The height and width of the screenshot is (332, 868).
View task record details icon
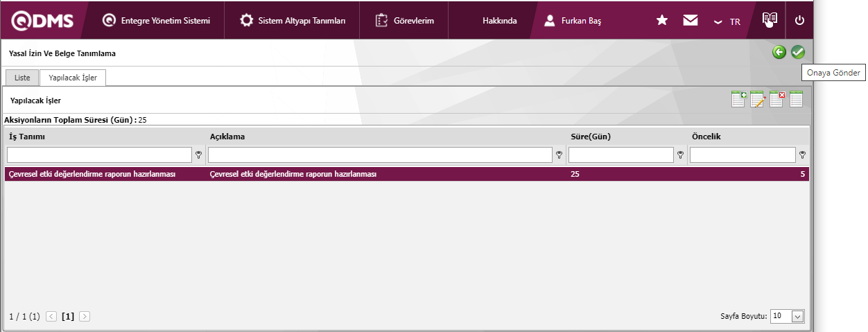click(796, 100)
